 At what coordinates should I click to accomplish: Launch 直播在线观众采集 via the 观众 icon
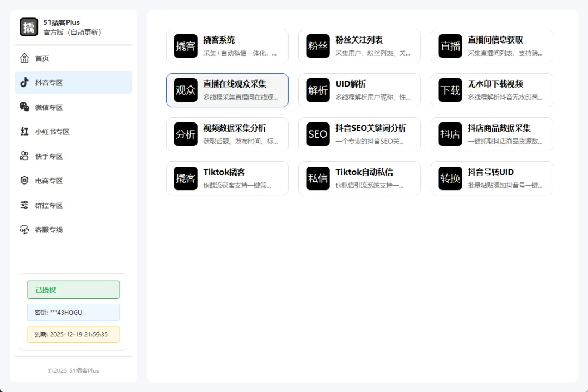(186, 90)
